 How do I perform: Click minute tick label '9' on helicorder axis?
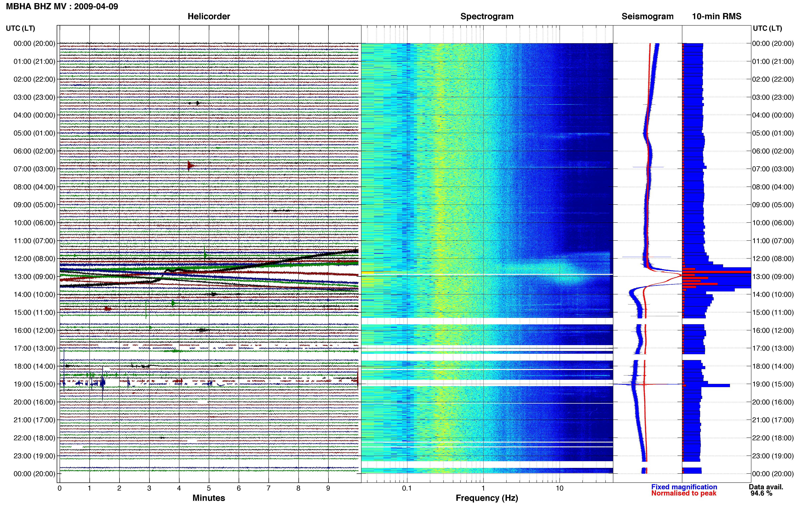coord(328,488)
